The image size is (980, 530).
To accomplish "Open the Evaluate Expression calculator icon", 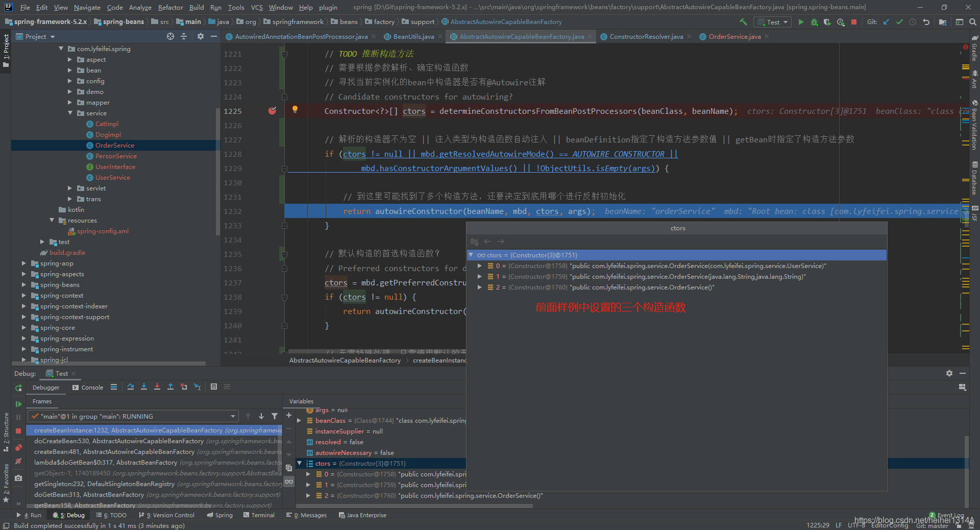I will 214,387.
